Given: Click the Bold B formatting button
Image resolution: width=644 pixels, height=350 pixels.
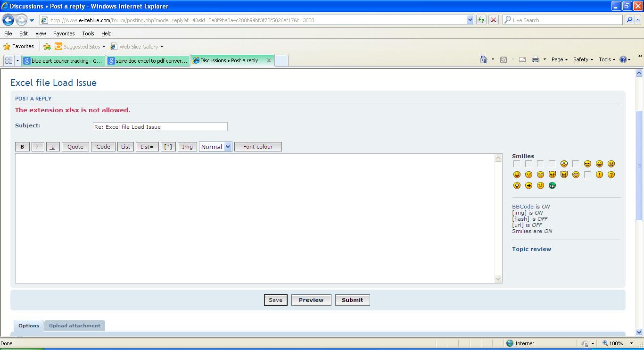Looking at the screenshot, I should pyautogui.click(x=22, y=147).
